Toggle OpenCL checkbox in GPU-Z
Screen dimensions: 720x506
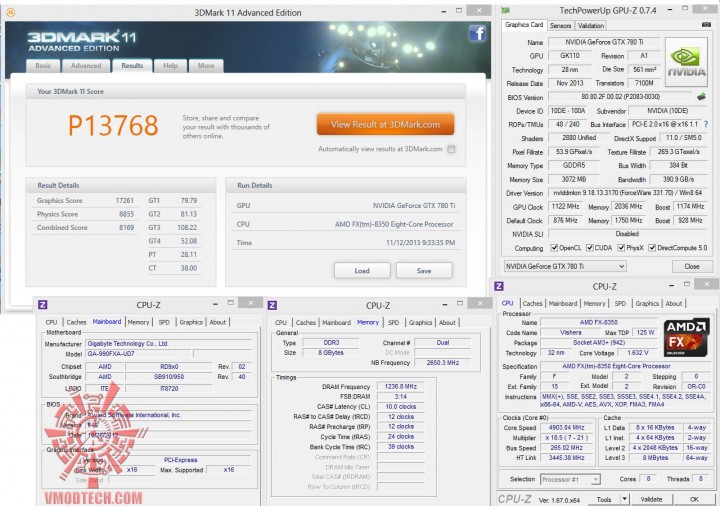(554, 248)
